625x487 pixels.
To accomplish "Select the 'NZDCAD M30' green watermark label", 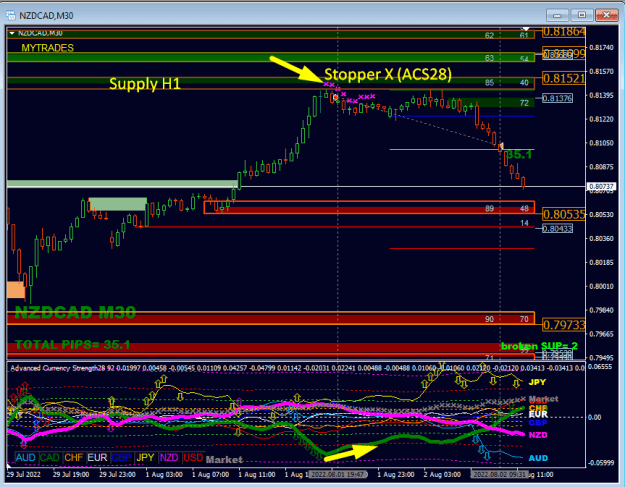I will (x=75, y=313).
